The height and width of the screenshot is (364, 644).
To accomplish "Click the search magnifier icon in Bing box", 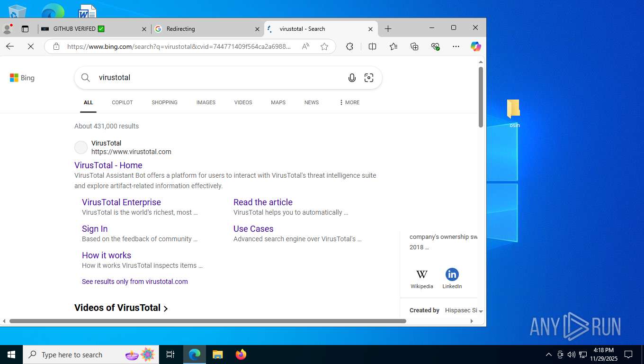I will pyautogui.click(x=86, y=78).
